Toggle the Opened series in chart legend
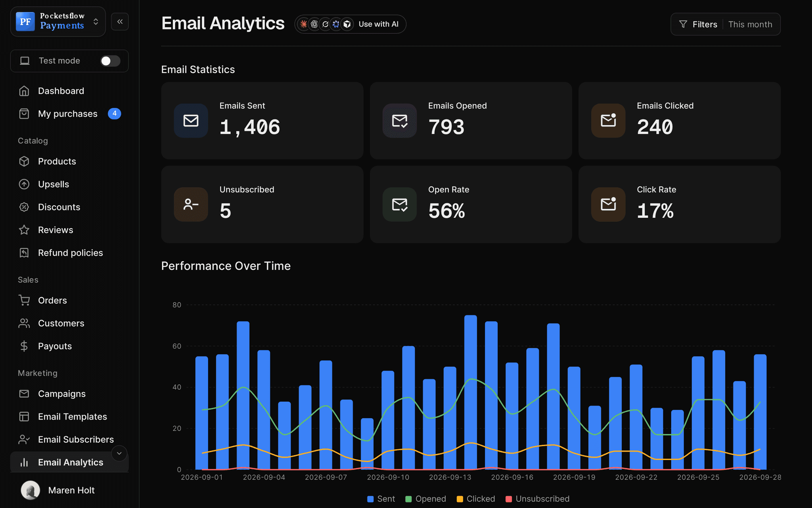This screenshot has height=508, width=812. point(426,499)
